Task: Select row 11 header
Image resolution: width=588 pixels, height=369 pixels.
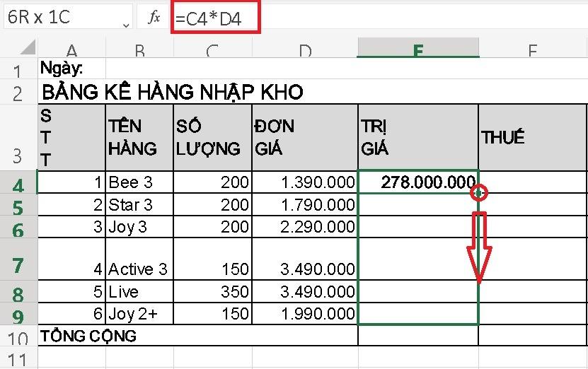Action: (x=18, y=358)
